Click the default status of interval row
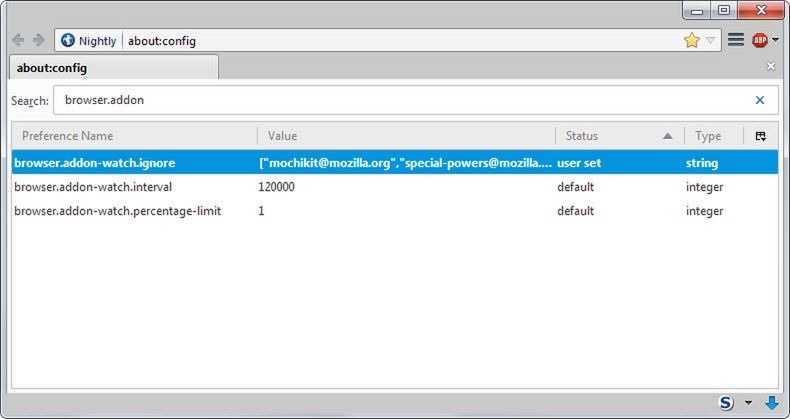The image size is (790, 419). pos(575,187)
